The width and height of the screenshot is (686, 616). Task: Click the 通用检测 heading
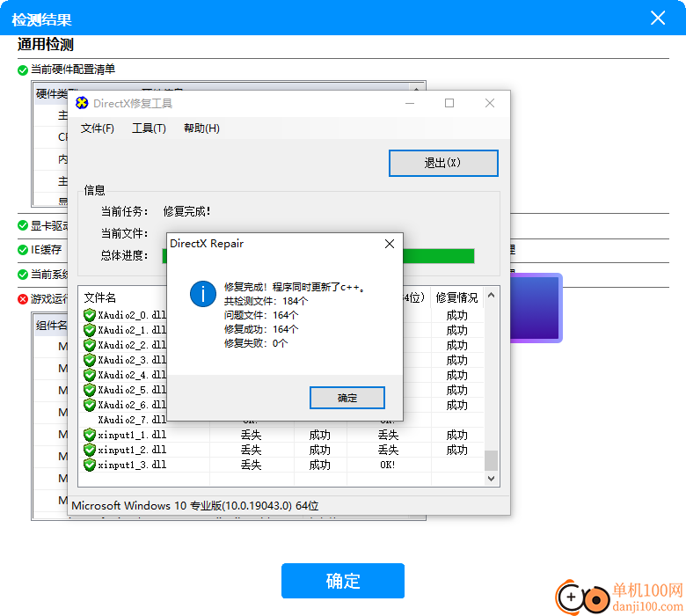click(46, 44)
